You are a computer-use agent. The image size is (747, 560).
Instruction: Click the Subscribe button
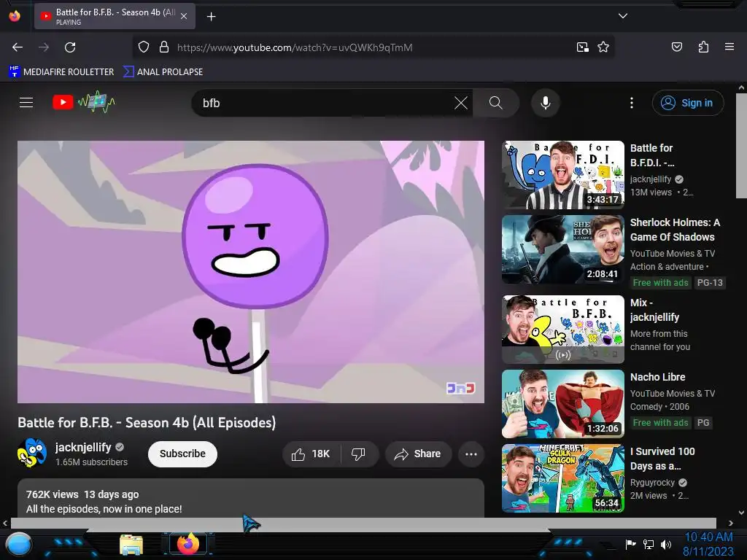(182, 454)
